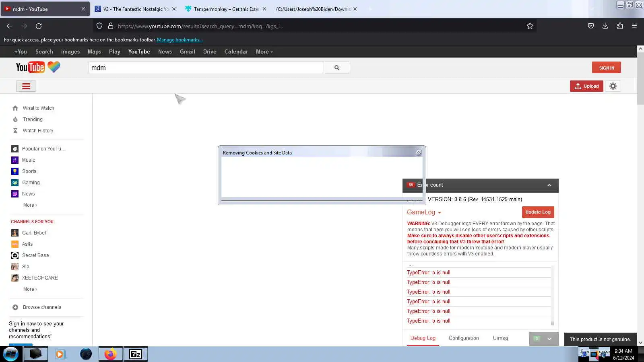644x362 pixels.
Task: Switch to the Configuration tab
Action: point(464,338)
